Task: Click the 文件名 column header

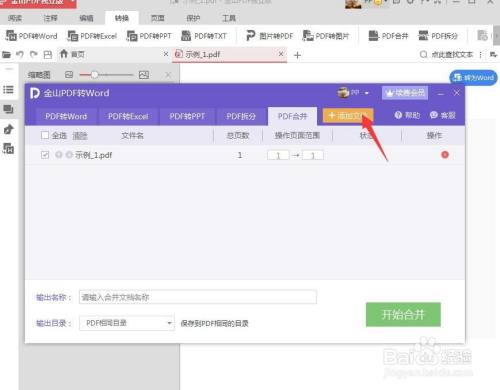Action: click(132, 135)
